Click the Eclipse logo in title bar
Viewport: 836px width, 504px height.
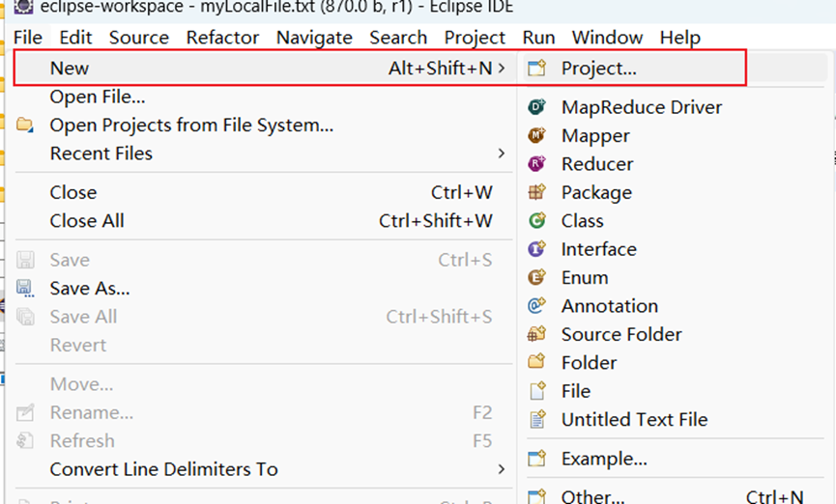(23, 7)
